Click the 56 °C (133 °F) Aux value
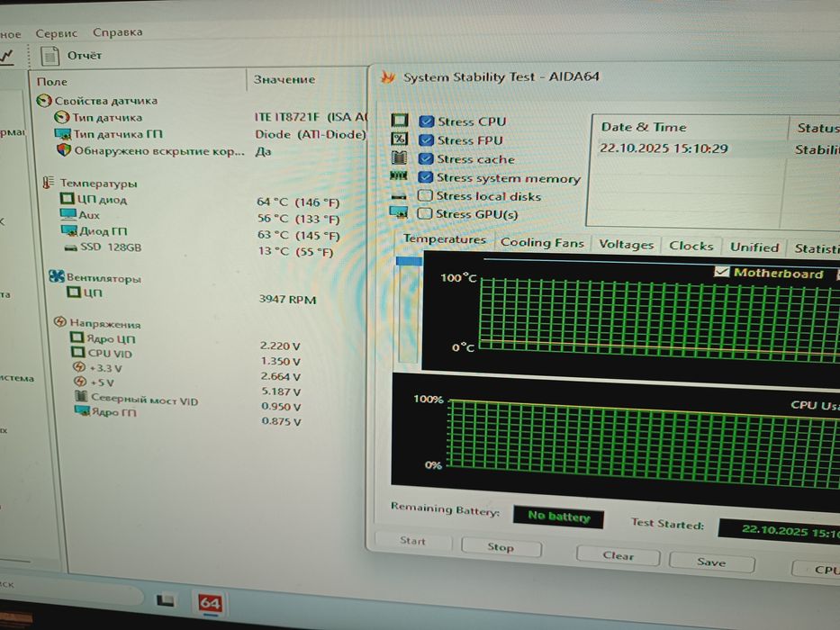This screenshot has width=840, height=630. pos(298,219)
